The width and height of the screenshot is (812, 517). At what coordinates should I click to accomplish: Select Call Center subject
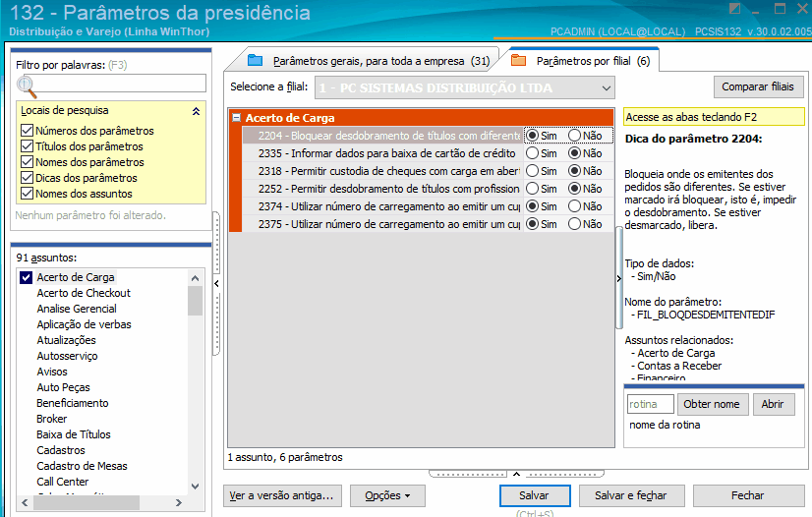(x=63, y=482)
